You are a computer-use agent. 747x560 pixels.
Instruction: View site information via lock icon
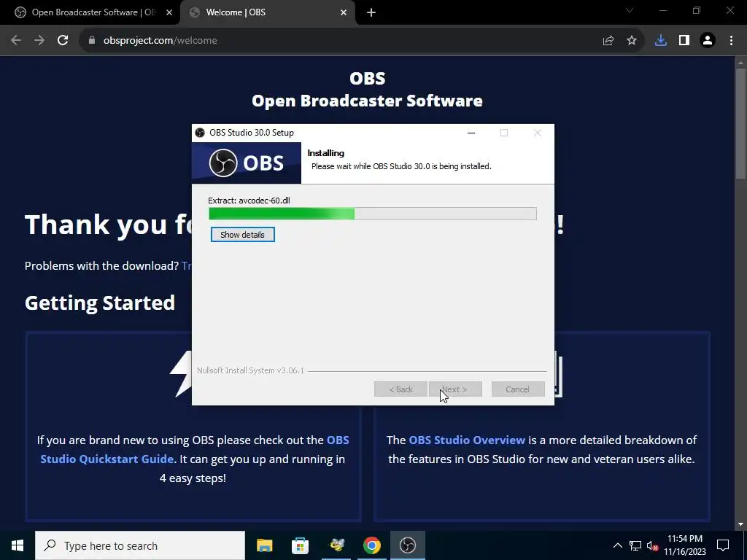click(92, 41)
